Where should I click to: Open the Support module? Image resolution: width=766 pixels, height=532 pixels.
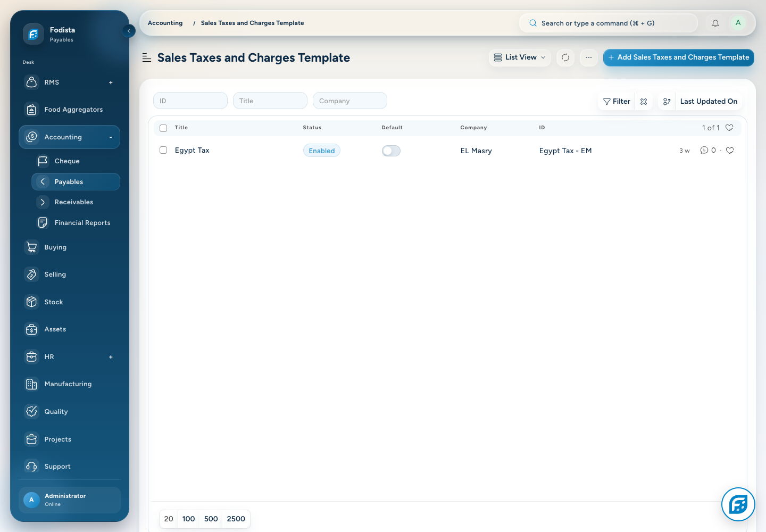[x=69, y=467]
